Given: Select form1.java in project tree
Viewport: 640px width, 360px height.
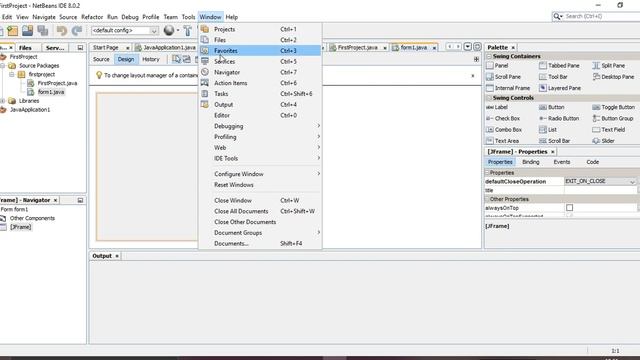Looking at the screenshot, I should point(51,92).
